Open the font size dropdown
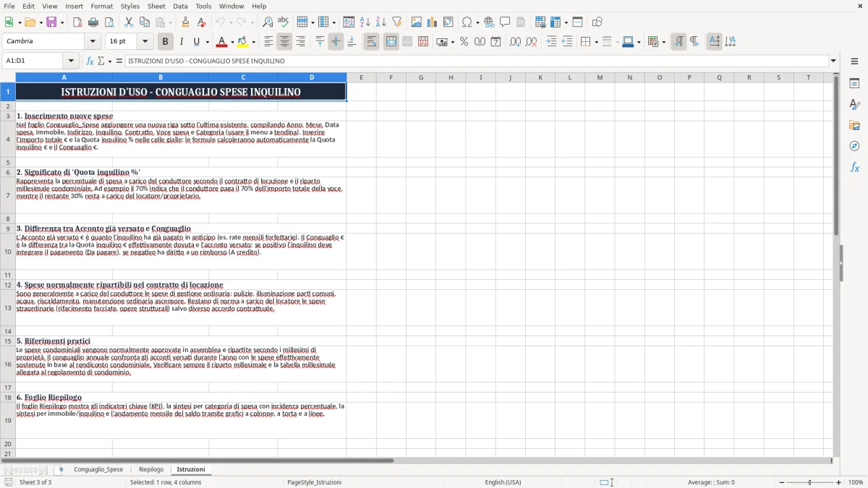Screen dimensions: 868x488 point(145,42)
